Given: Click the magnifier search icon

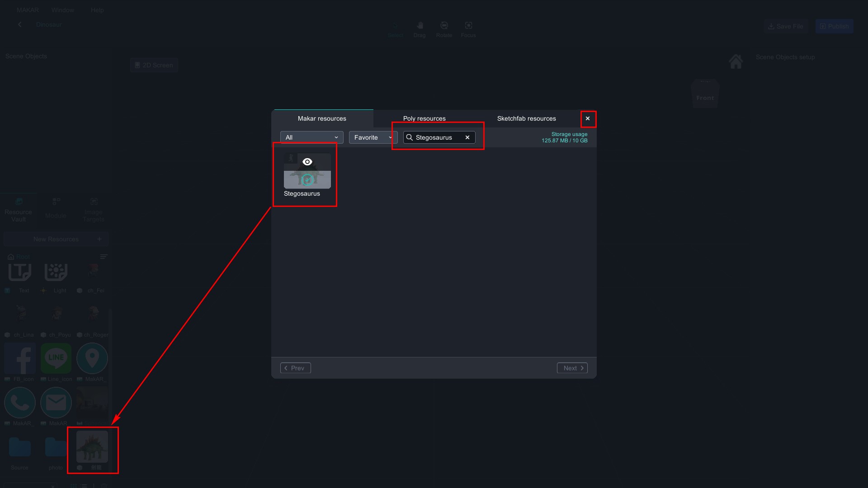Looking at the screenshot, I should click(x=410, y=137).
